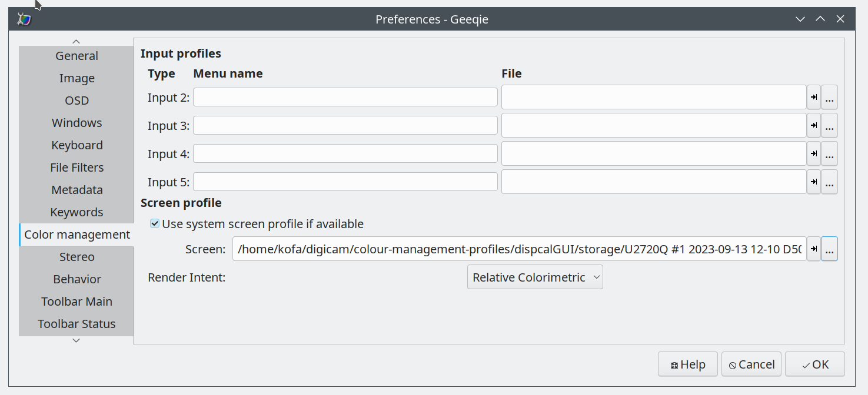Select the Color management tab
This screenshot has width=868, height=395.
tap(77, 235)
